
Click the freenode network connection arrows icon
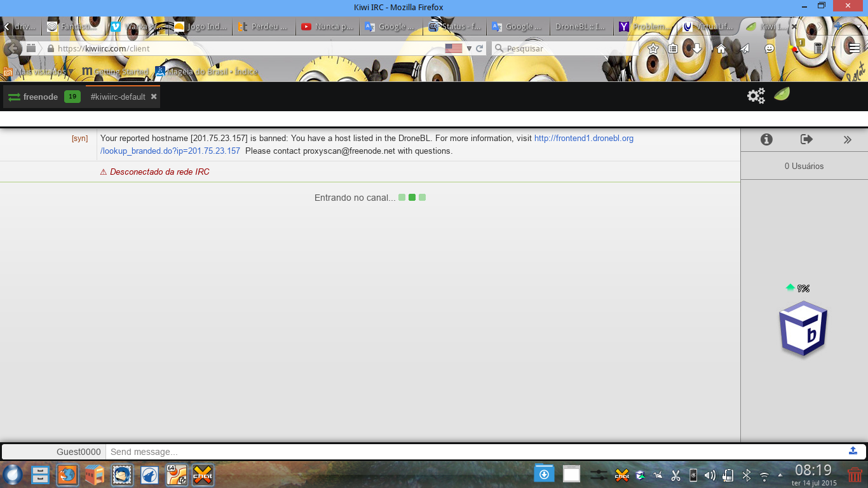[x=14, y=97]
